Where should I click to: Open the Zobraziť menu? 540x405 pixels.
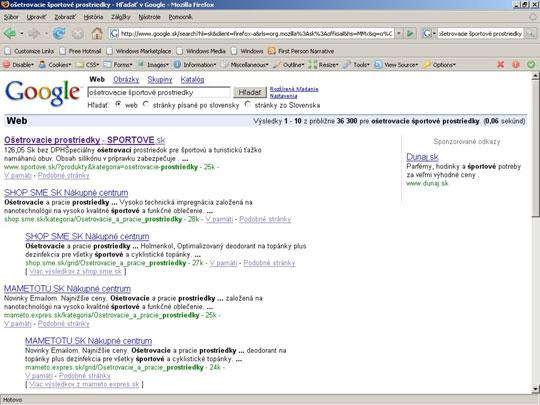point(65,17)
